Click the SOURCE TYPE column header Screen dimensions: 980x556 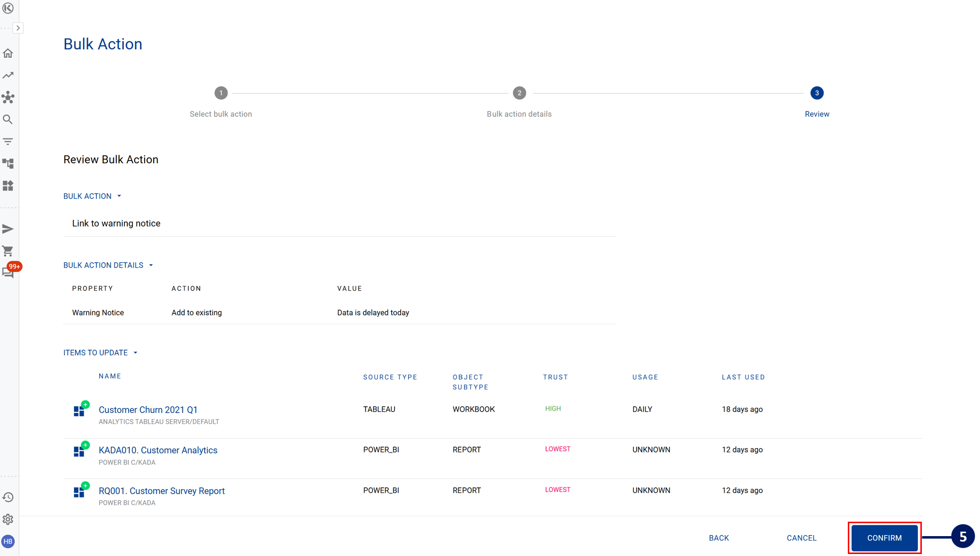(390, 377)
